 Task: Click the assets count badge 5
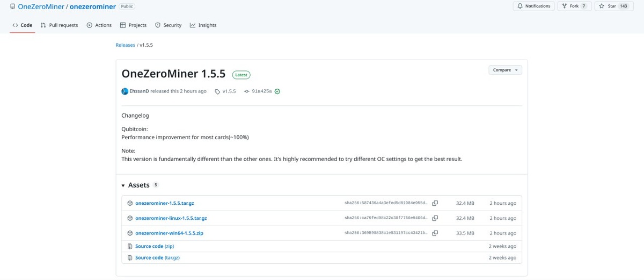[x=156, y=185]
